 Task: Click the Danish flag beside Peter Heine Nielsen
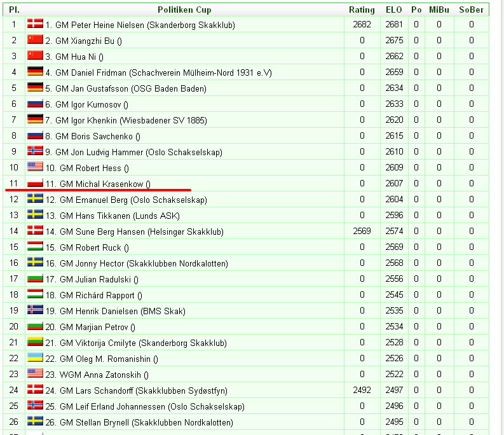[x=34, y=24]
